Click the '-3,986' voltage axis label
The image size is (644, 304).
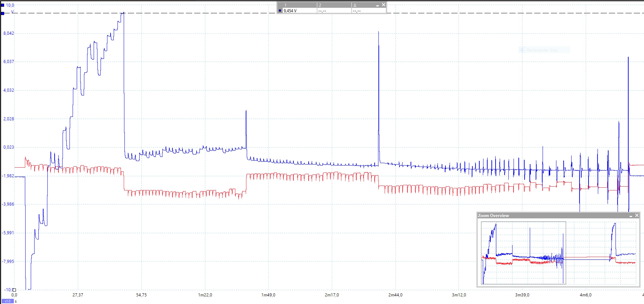8,204
